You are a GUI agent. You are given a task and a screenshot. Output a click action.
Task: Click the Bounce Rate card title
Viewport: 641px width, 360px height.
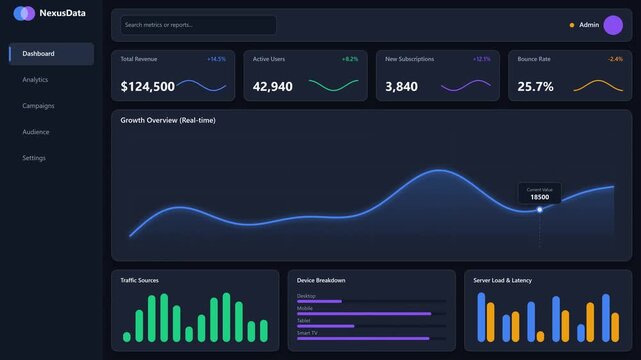coord(534,59)
